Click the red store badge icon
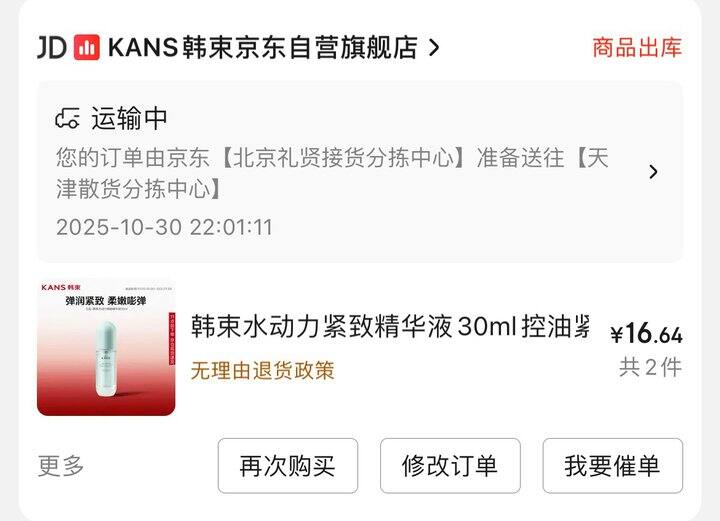Viewport: 720px width, 521px height. [87, 47]
